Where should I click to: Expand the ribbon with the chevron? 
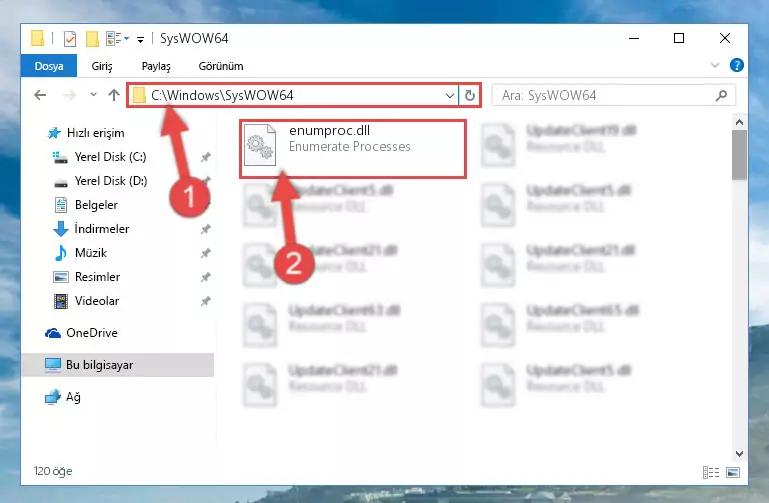click(x=715, y=65)
